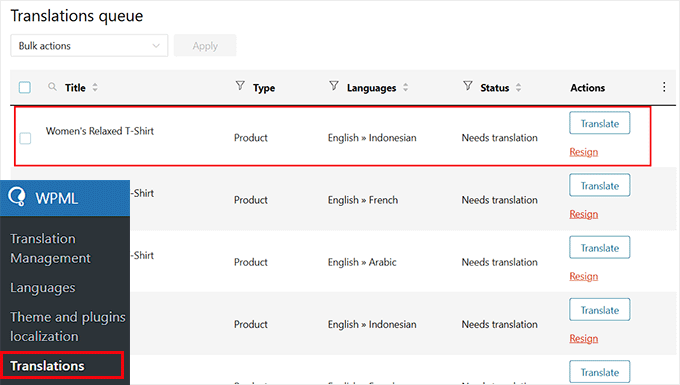Click the Actions column header
The image size is (680, 385).
(x=587, y=88)
